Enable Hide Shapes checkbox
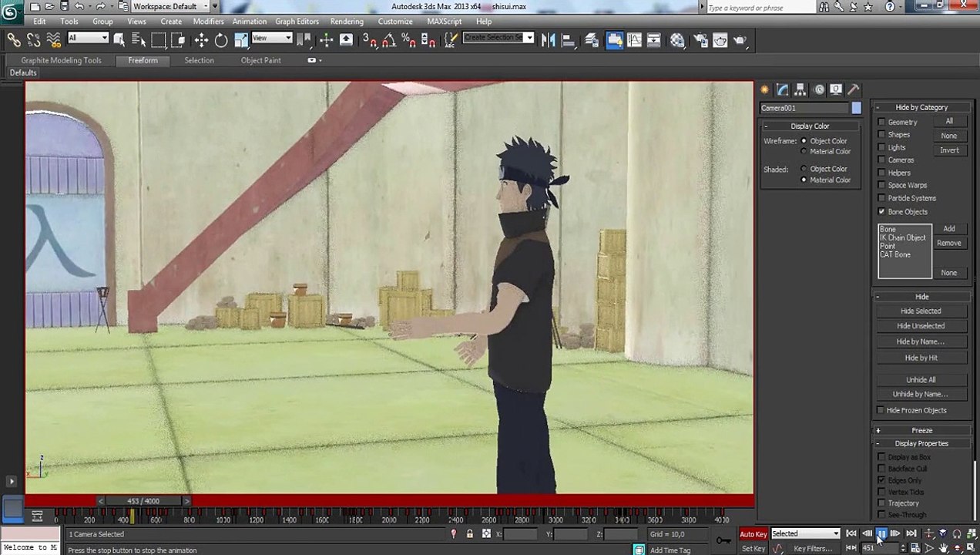 point(881,135)
